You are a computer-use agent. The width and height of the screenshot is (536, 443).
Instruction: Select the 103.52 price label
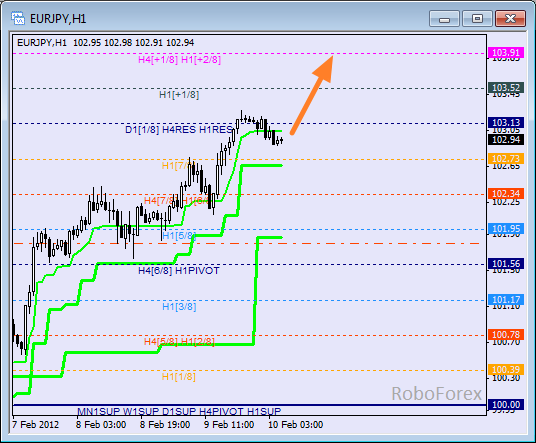[506, 88]
